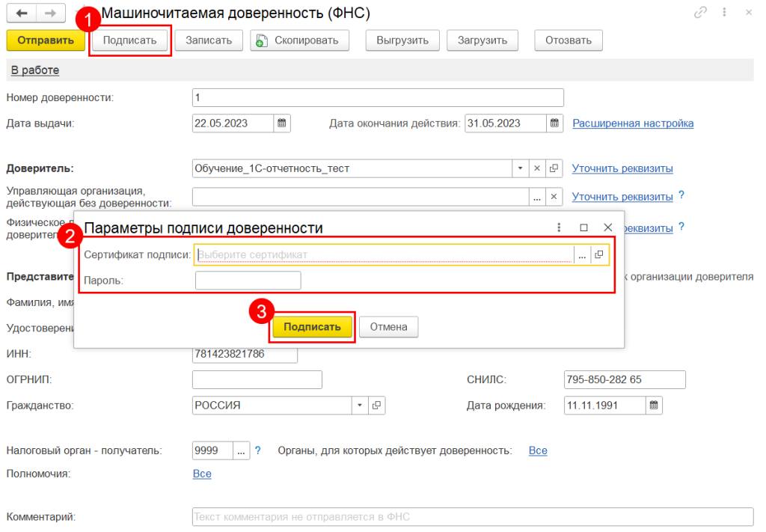This screenshot has height=532, width=766.
Task: Choose Управляющая организация via ellipsis button
Action: tap(537, 196)
